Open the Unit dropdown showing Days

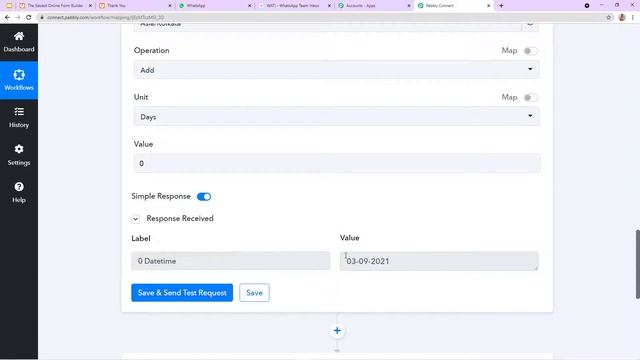tap(336, 116)
